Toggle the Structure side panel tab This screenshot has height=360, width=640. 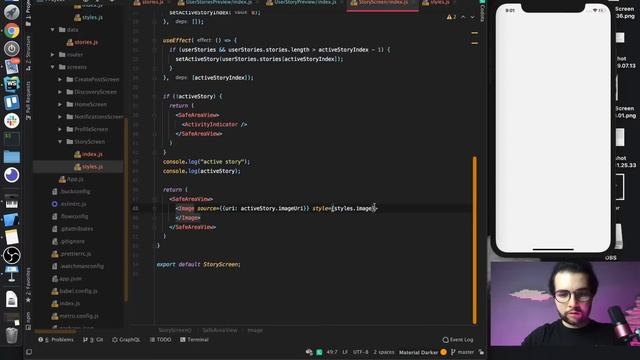click(28, 52)
